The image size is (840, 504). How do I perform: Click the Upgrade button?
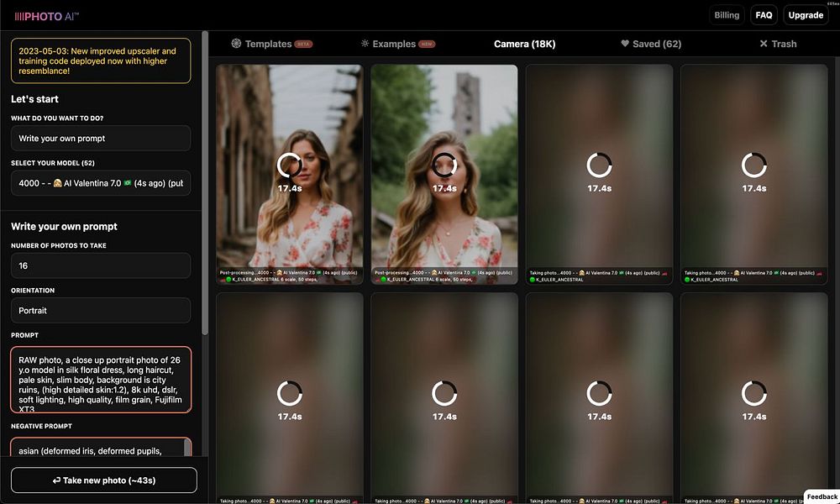coord(806,15)
